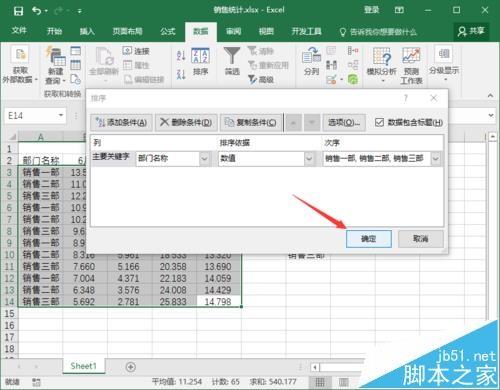
Task: Open the File (文件) tab
Action: 19,31
